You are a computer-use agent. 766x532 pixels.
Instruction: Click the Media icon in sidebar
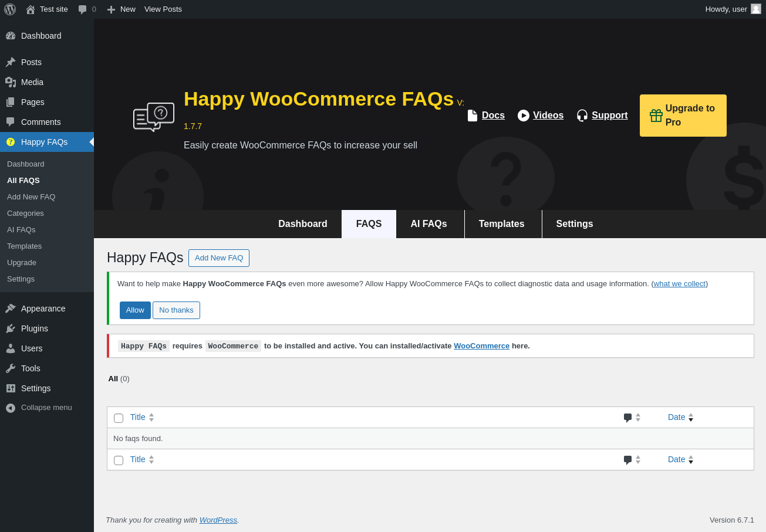(x=11, y=82)
